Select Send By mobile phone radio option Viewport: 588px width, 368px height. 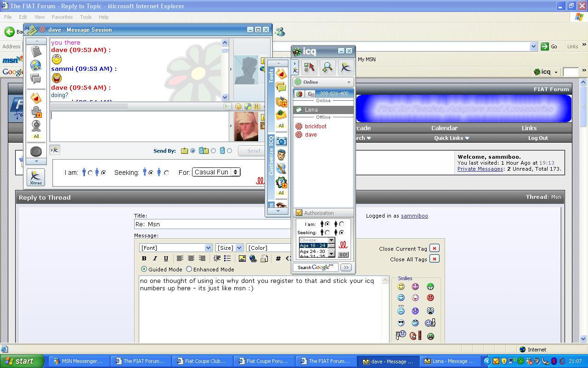230,150
